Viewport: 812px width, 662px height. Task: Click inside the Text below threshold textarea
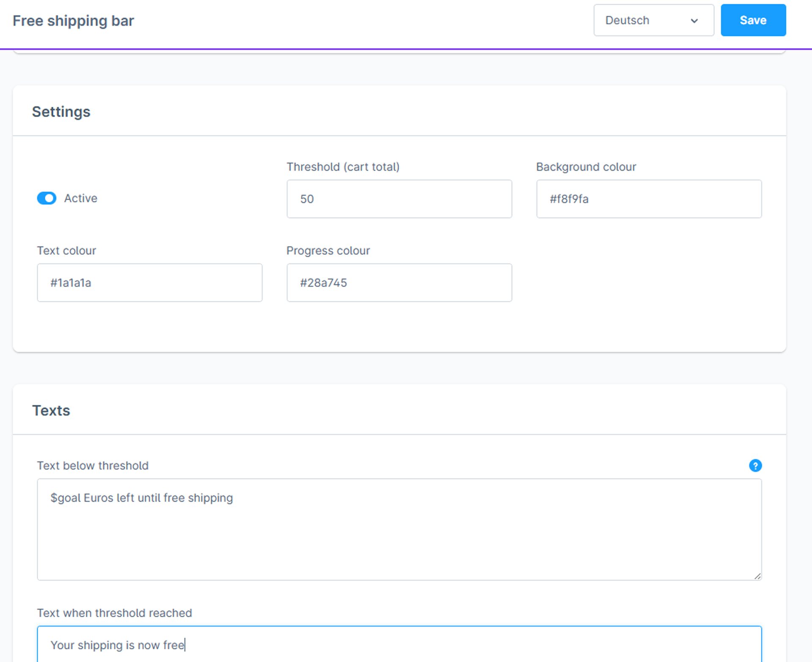(x=399, y=529)
